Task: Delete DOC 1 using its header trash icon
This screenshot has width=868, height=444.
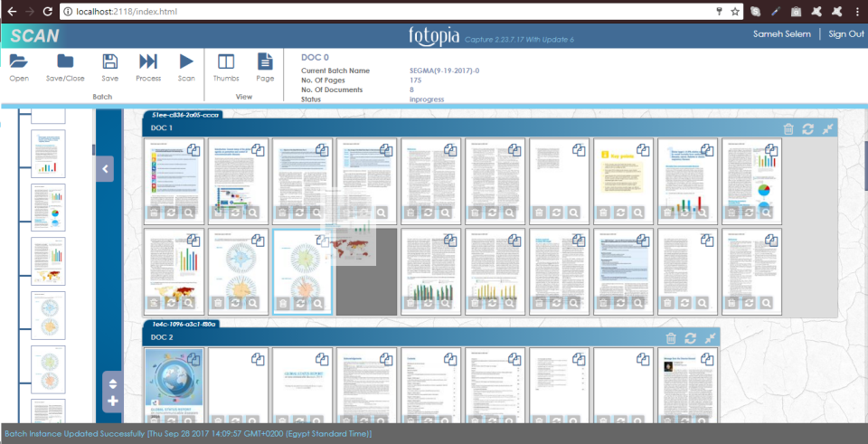Action: coord(788,129)
